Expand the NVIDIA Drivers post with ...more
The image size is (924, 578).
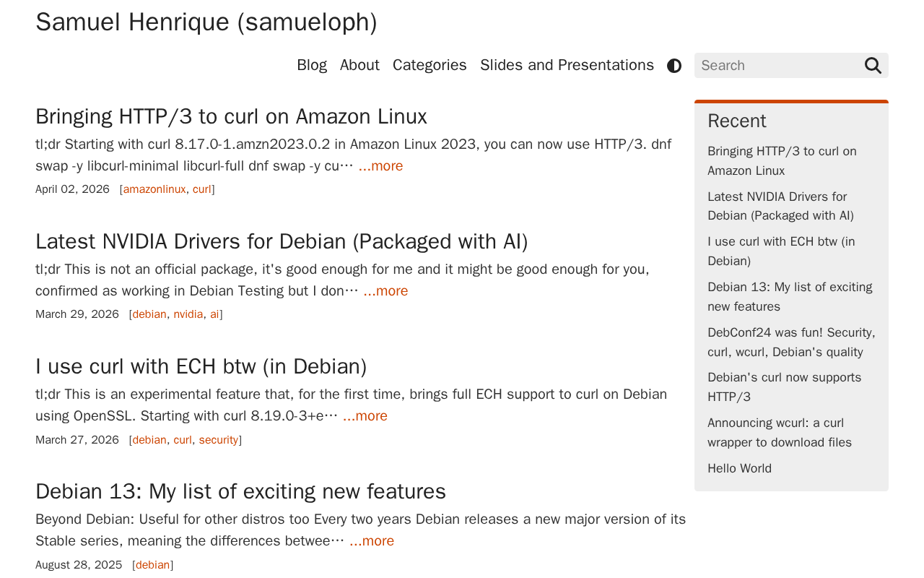(x=385, y=291)
